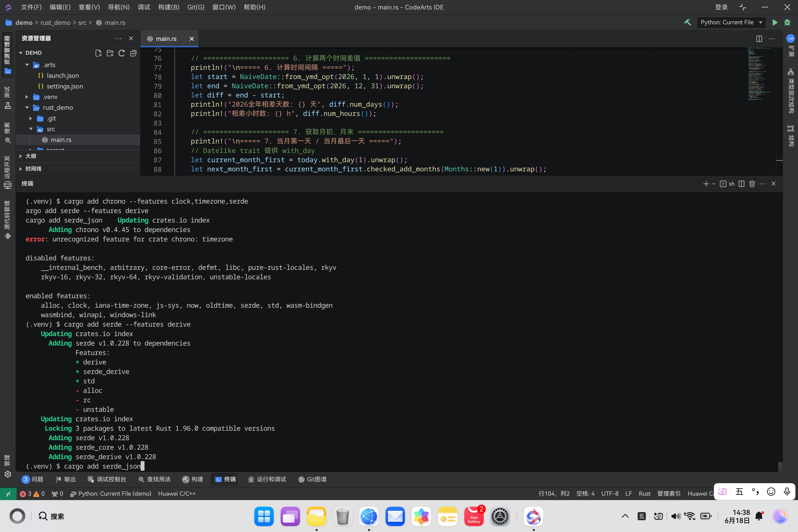798x532 pixels.
Task: Open the search view in activity bar
Action: pos(7,133)
